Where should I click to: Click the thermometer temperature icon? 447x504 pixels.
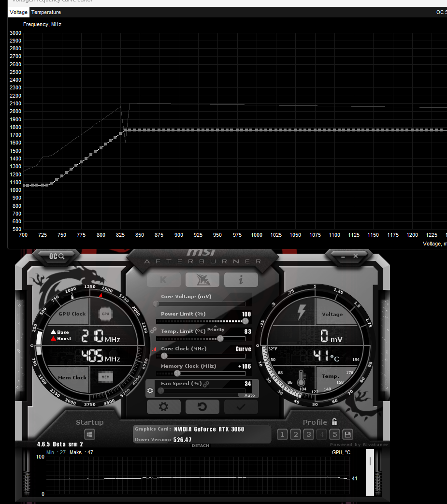pos(301,378)
